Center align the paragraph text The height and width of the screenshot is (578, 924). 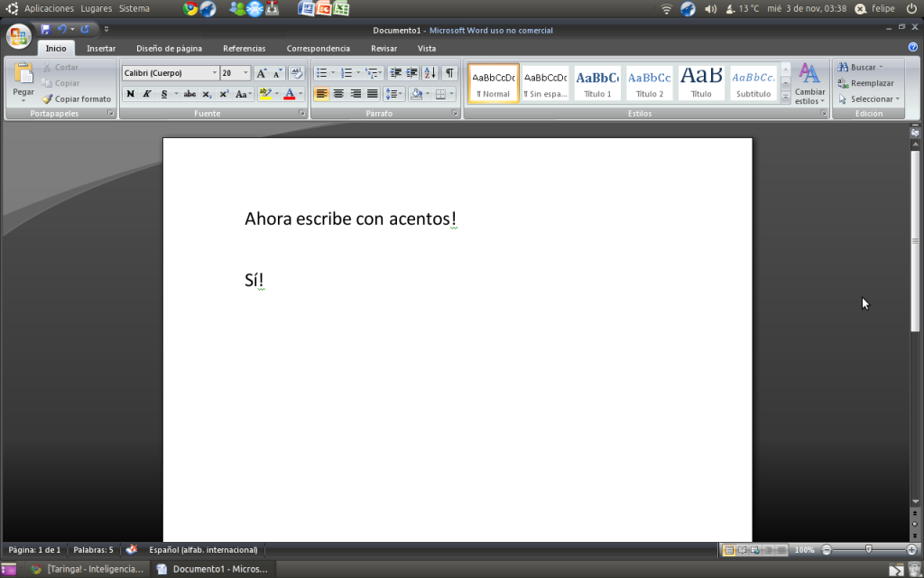338,94
